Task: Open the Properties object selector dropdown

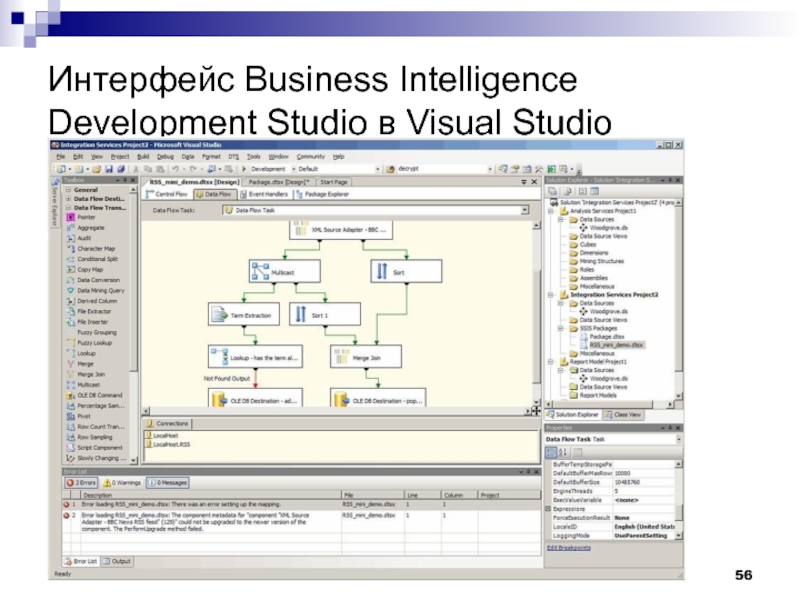Action: [x=679, y=439]
